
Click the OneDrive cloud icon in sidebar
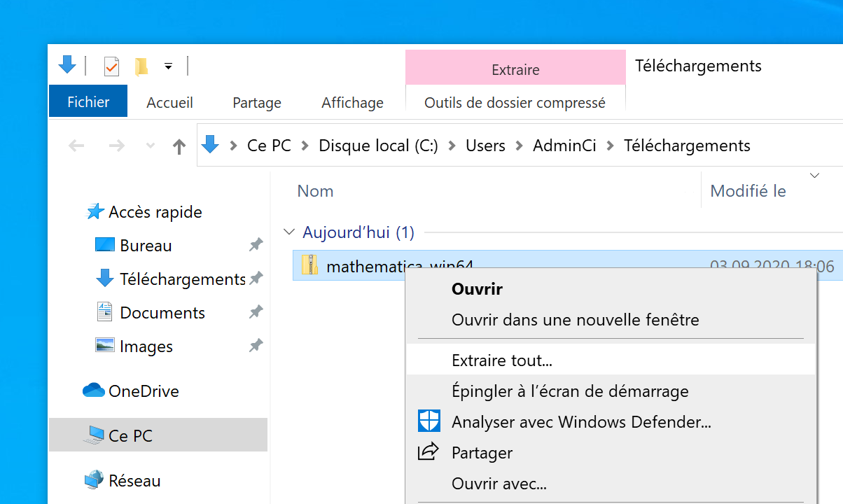pos(93,391)
